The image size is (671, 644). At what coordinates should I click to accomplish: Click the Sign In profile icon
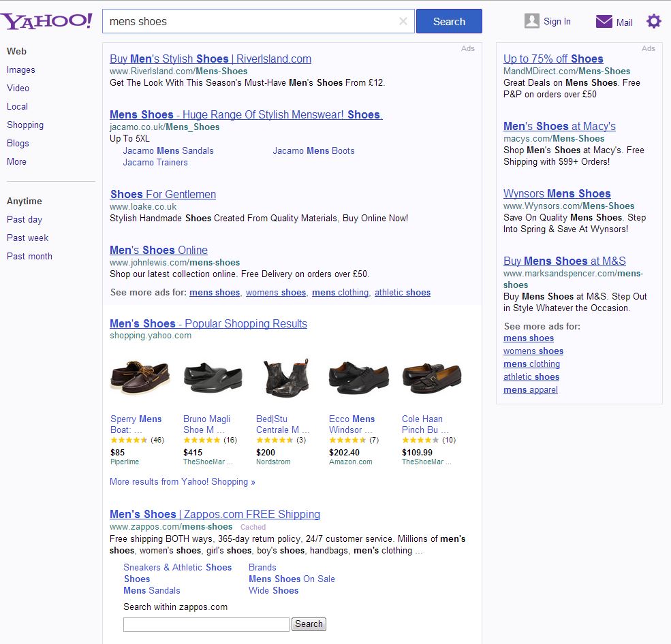tap(532, 21)
